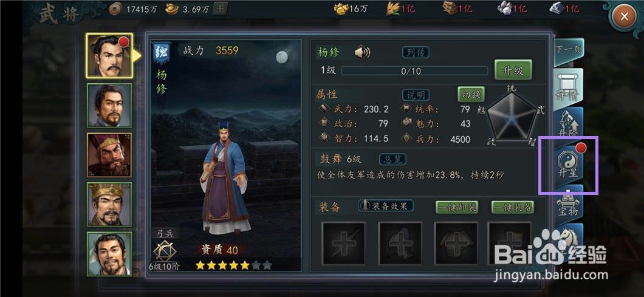Screen dimensions: 644x297
Task: Click the green 升级 level-up button
Action: tap(513, 70)
